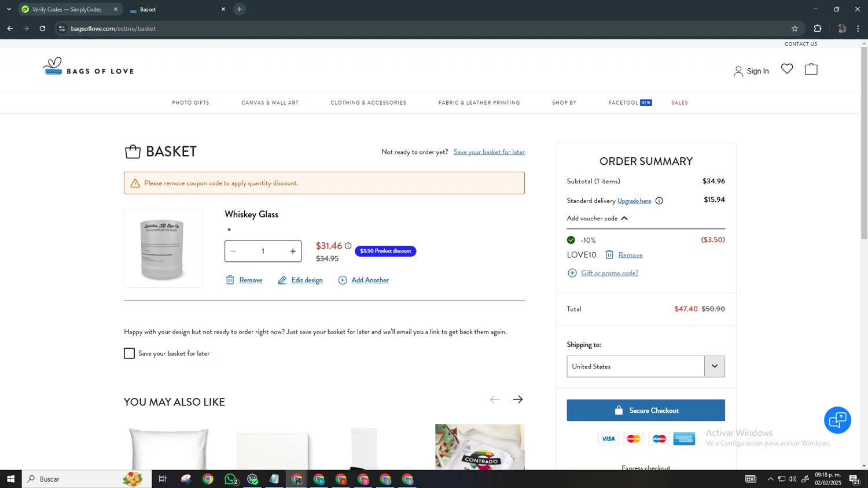Open Task View on the taskbar
The width and height of the screenshot is (868, 488).
(163, 479)
